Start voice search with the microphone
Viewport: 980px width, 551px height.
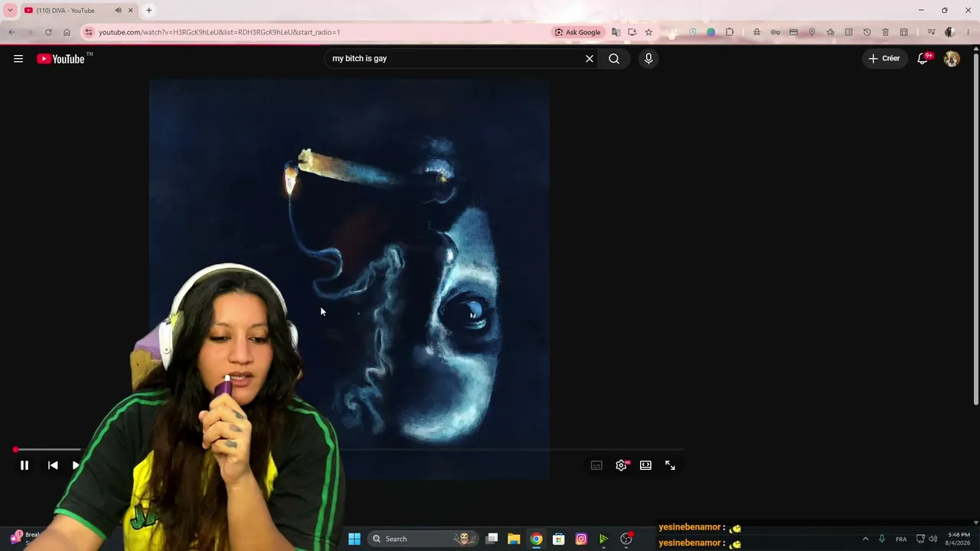tap(648, 59)
